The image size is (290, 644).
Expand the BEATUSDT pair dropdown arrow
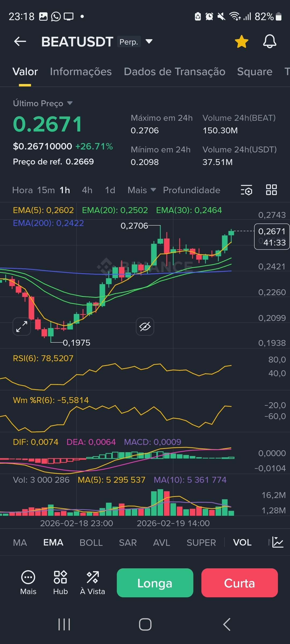(149, 41)
